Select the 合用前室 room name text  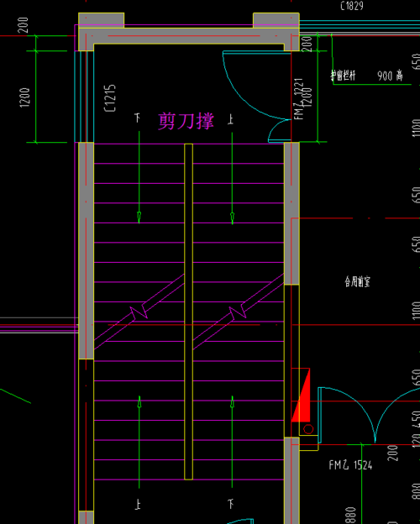pyautogui.click(x=358, y=281)
